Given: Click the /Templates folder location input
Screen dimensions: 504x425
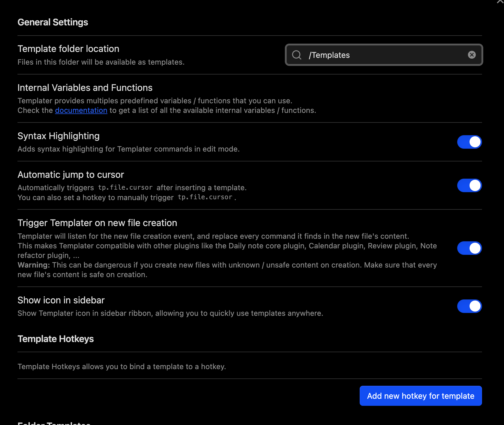Looking at the screenshot, I should click(x=384, y=55).
